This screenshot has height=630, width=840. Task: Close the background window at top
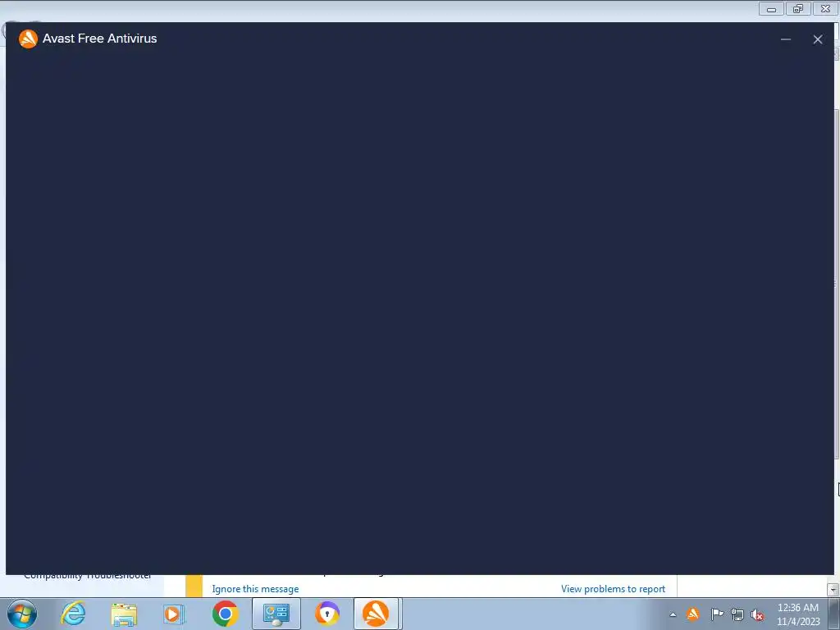[825, 8]
